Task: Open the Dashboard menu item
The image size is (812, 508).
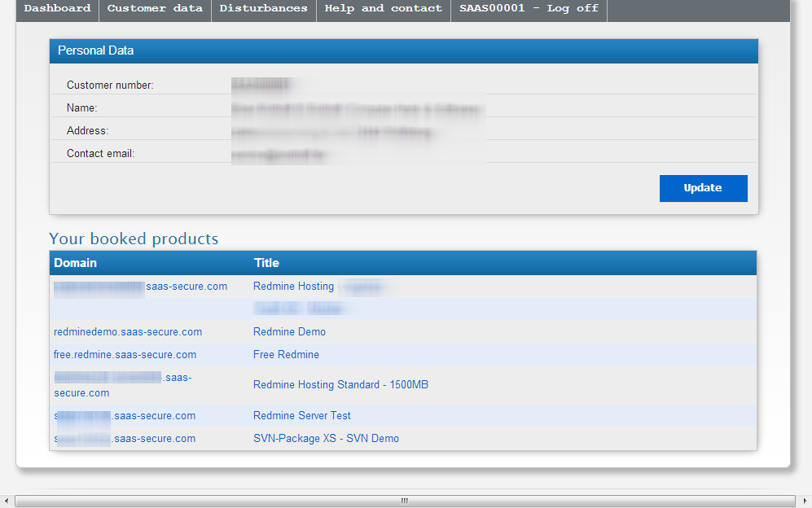Action: 57,9
